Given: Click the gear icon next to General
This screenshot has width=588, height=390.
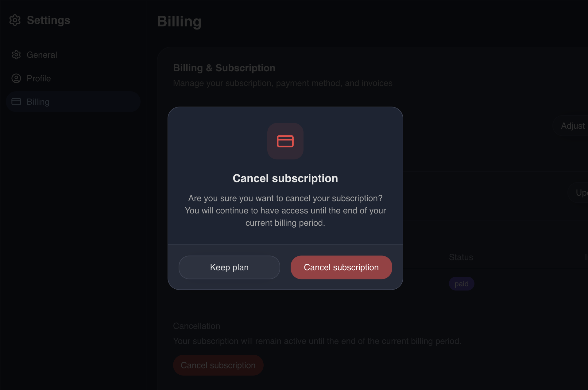Looking at the screenshot, I should [x=16, y=55].
